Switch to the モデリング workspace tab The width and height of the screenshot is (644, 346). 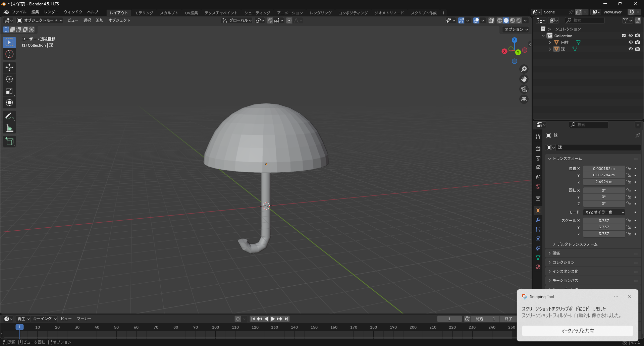[144, 13]
